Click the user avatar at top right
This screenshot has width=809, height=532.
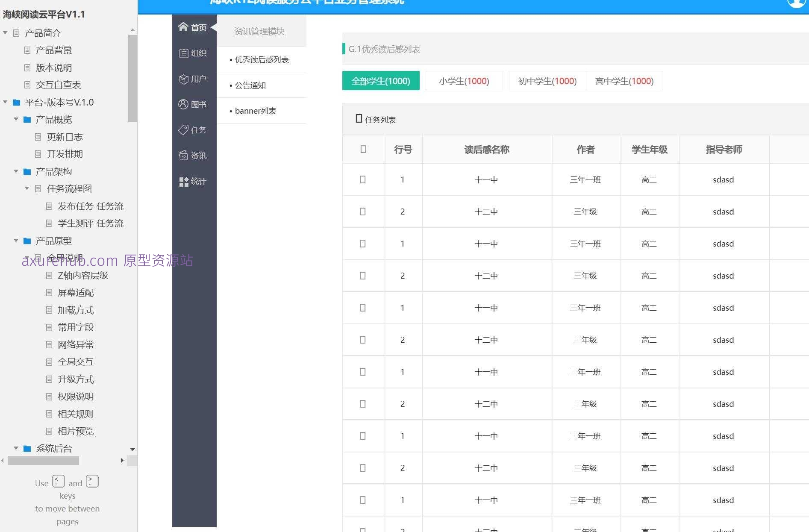pyautogui.click(x=796, y=3)
